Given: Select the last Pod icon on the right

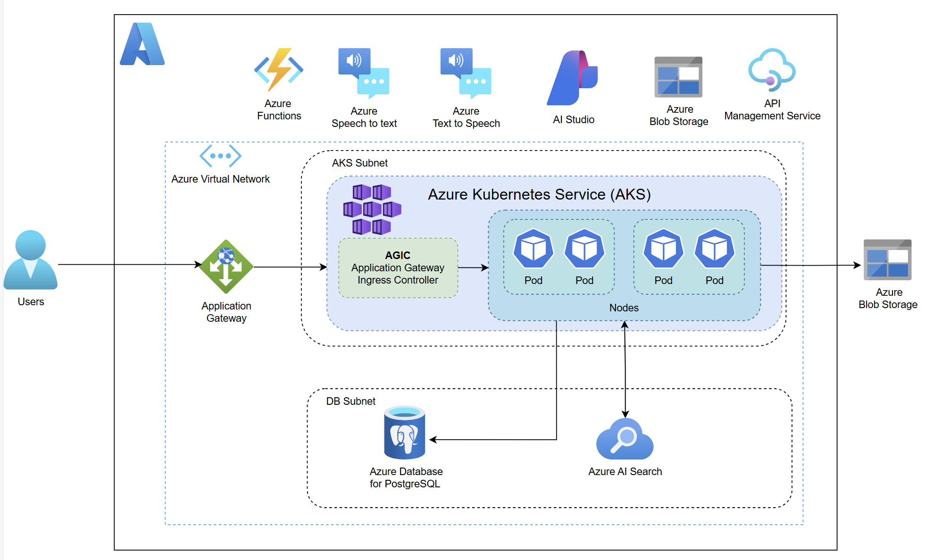Looking at the screenshot, I should (714, 249).
